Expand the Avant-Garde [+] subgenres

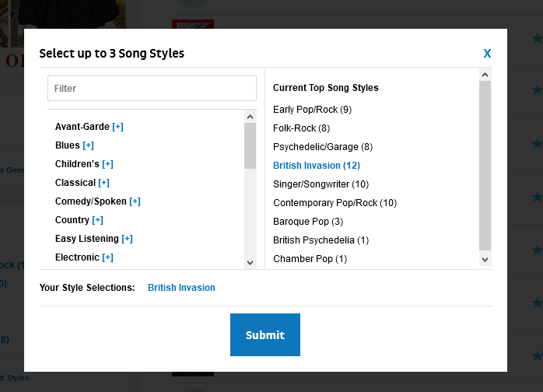117,127
